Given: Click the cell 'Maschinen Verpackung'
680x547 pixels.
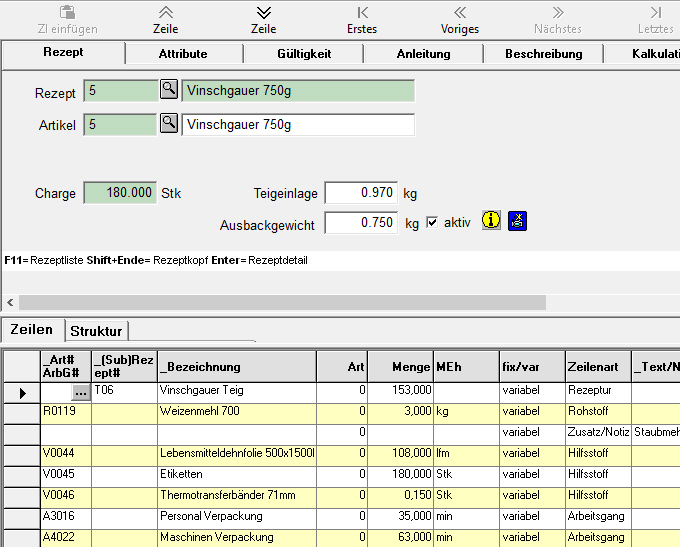Looking at the screenshot, I should tap(237, 539).
